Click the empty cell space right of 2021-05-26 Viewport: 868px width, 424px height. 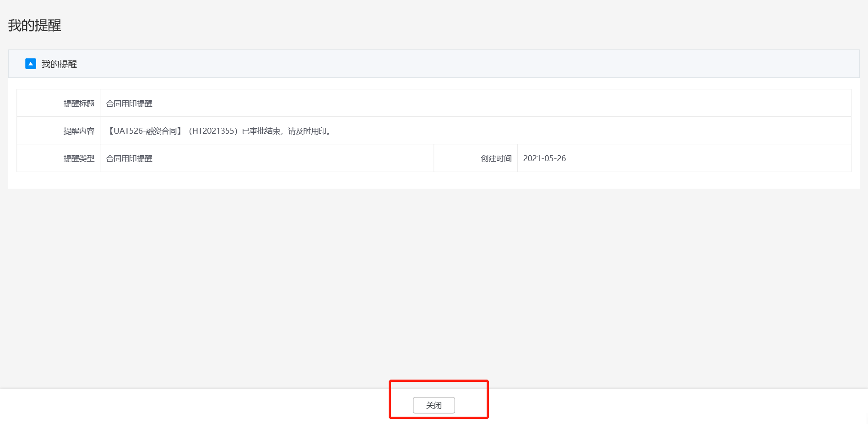710,158
